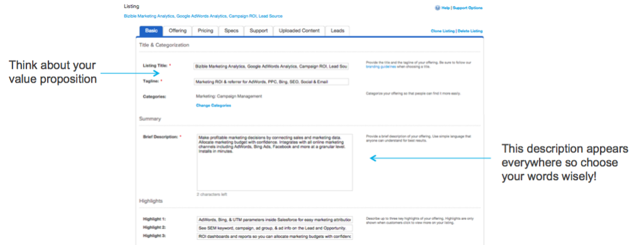Focus the Highlight 2 input field
644x245 pixels.
pyautogui.click(x=274, y=228)
